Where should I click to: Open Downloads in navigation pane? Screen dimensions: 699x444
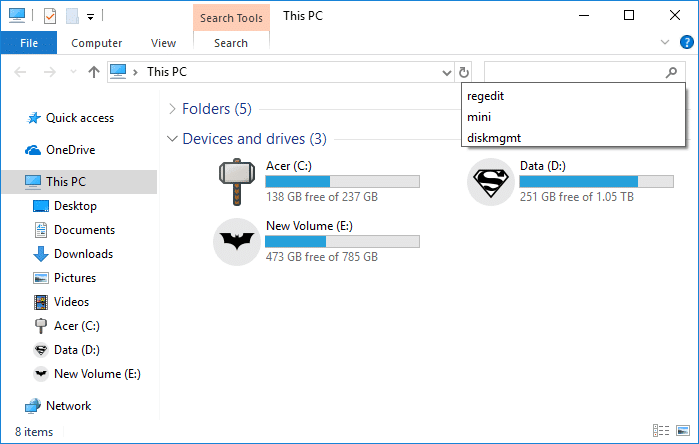(x=83, y=254)
